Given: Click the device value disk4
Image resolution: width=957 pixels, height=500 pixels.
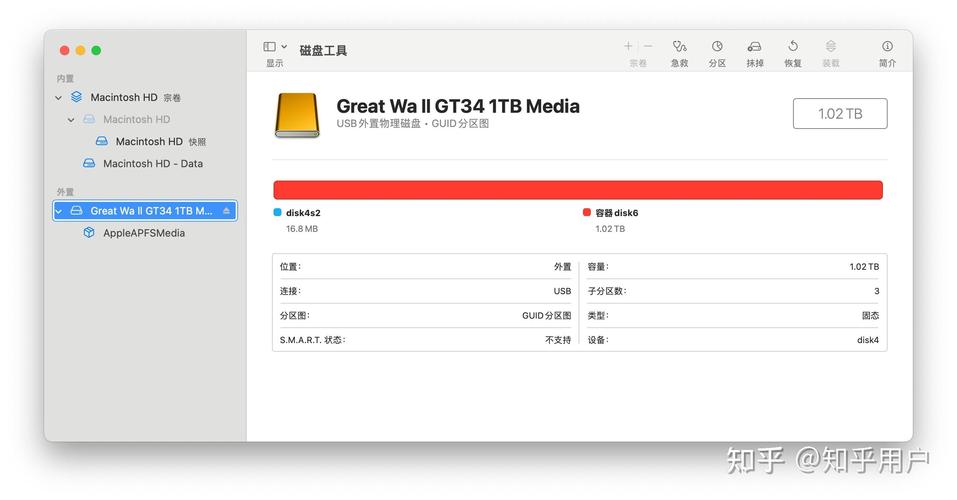Looking at the screenshot, I should 867,340.
